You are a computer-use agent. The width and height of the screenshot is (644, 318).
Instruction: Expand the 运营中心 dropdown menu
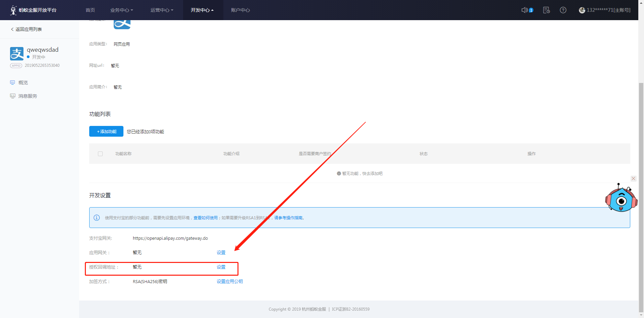pyautogui.click(x=162, y=10)
